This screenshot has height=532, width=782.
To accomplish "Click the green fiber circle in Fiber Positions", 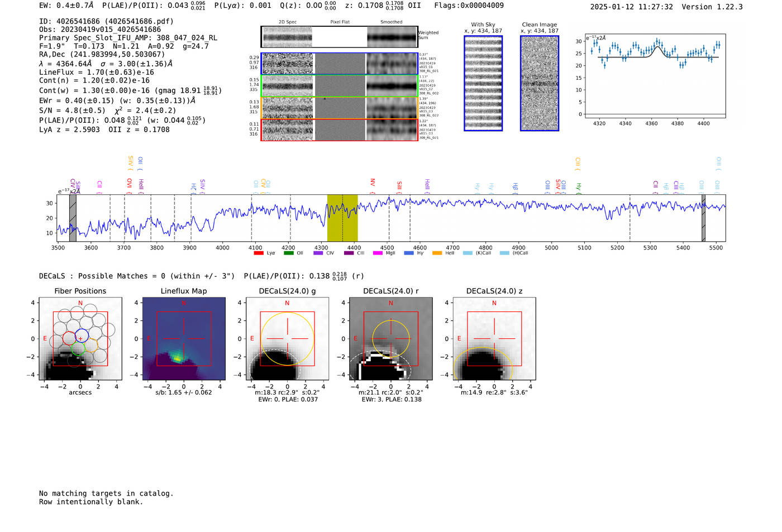I will (78, 349).
